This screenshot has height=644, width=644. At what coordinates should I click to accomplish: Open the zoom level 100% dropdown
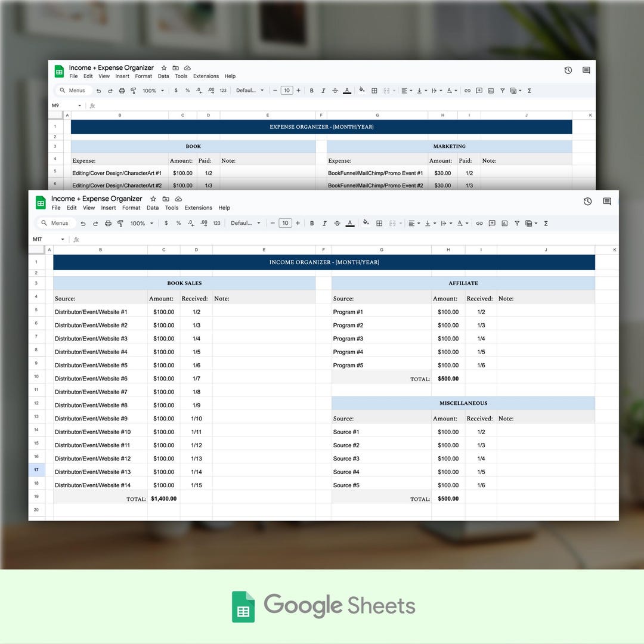(x=140, y=223)
